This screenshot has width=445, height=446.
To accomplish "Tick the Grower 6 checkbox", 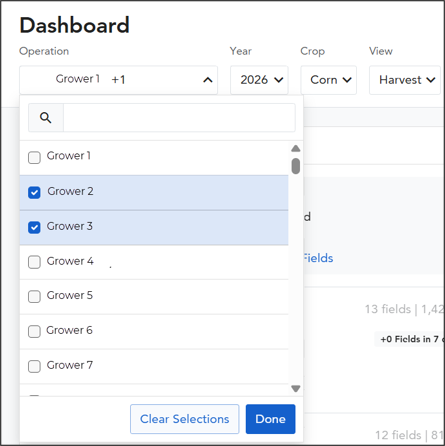I will (x=34, y=331).
